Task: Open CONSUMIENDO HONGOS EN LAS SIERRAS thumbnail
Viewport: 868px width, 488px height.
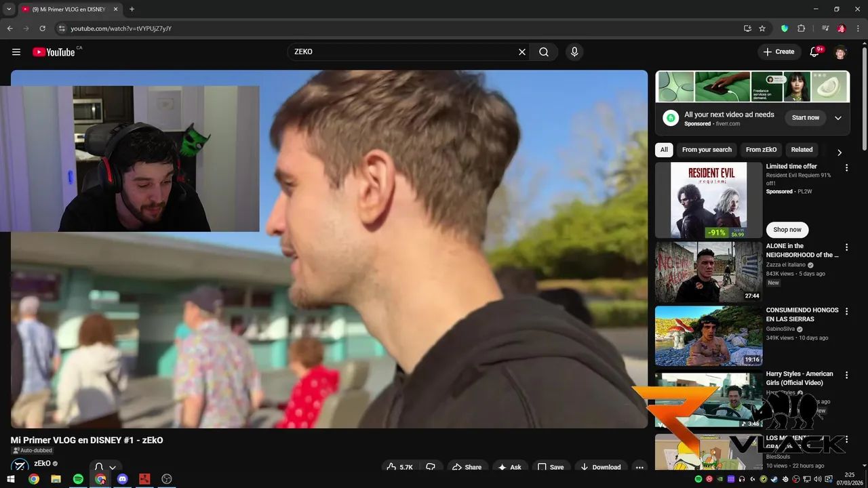Action: (x=709, y=336)
